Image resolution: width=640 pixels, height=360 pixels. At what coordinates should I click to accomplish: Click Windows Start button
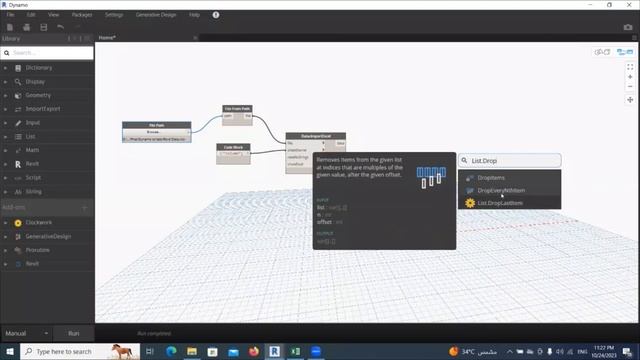click(x=10, y=351)
